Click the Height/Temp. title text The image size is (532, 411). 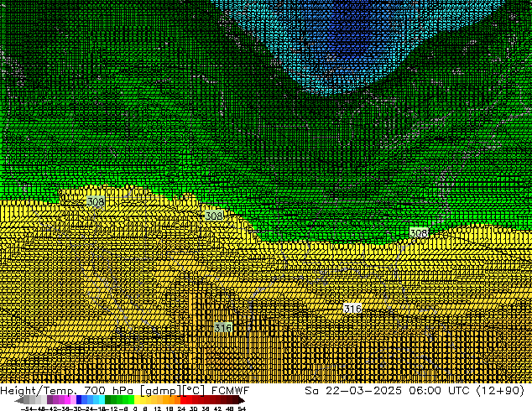tap(39, 391)
